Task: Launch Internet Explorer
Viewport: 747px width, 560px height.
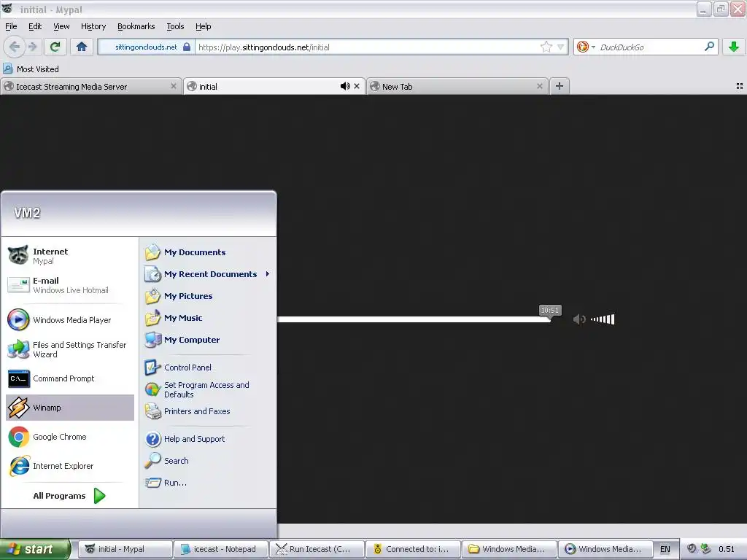Action: [69, 466]
